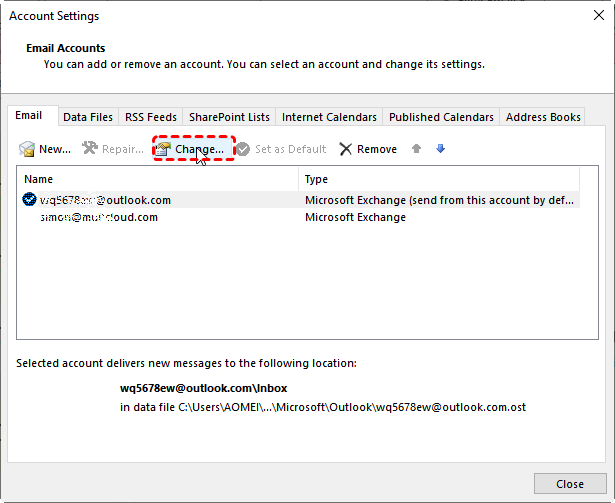Click the Type column header
This screenshot has height=503, width=615.
[439, 179]
